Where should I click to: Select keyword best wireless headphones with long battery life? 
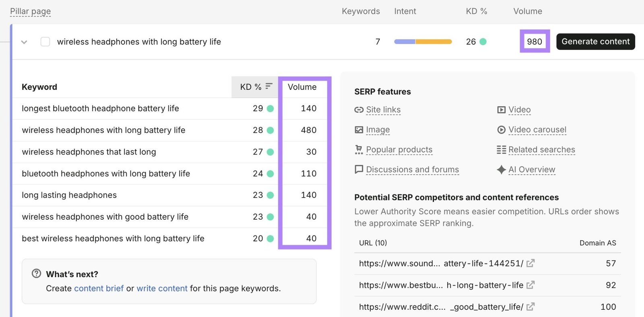(x=113, y=238)
